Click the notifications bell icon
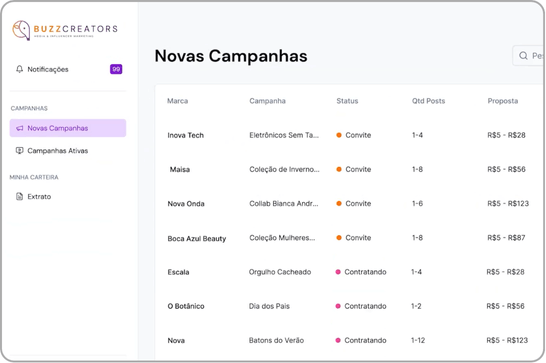 (20, 69)
